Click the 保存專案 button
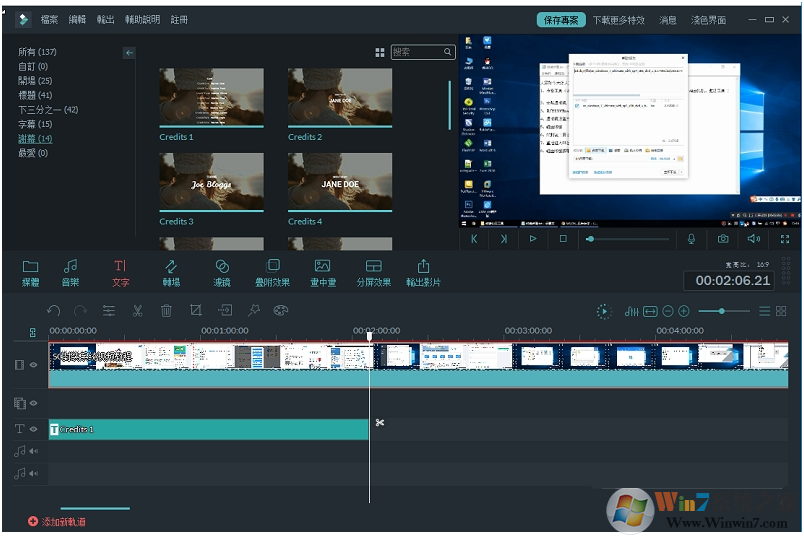This screenshot has height=537, width=804. click(x=559, y=20)
